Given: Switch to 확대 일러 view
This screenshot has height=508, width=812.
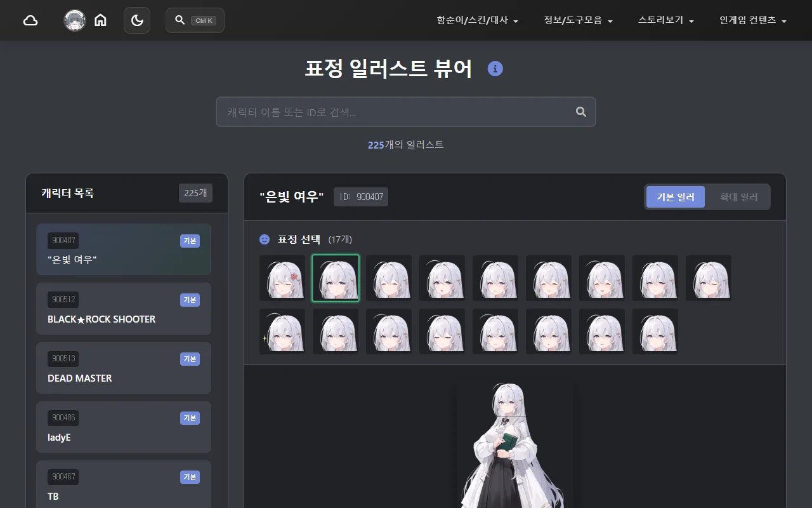Looking at the screenshot, I should click(x=738, y=197).
